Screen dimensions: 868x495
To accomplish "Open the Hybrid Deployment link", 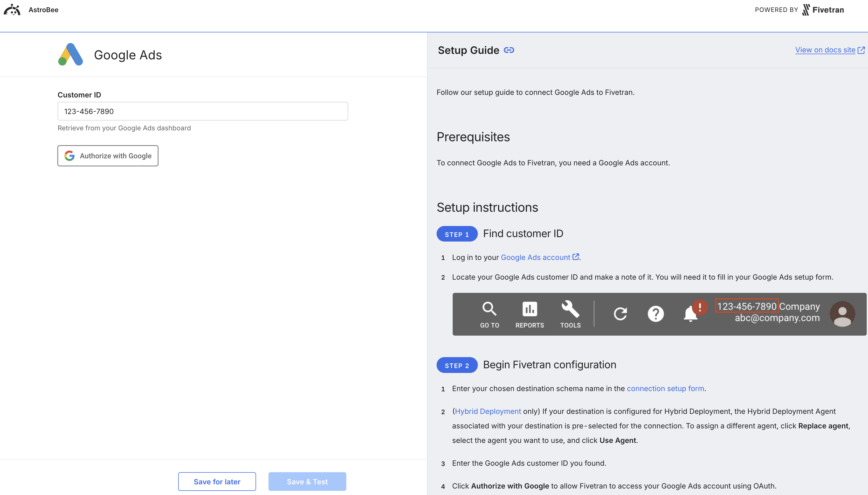I will pos(488,411).
